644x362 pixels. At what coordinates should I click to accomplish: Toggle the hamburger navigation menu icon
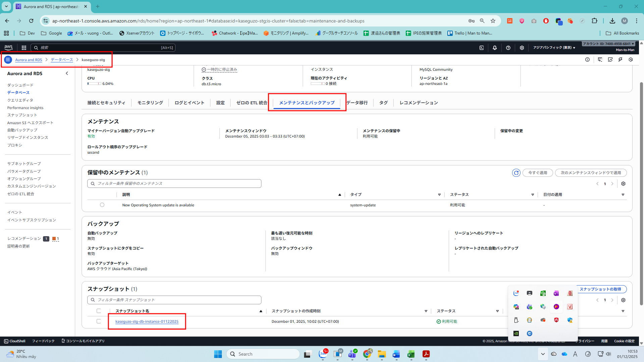point(8,60)
